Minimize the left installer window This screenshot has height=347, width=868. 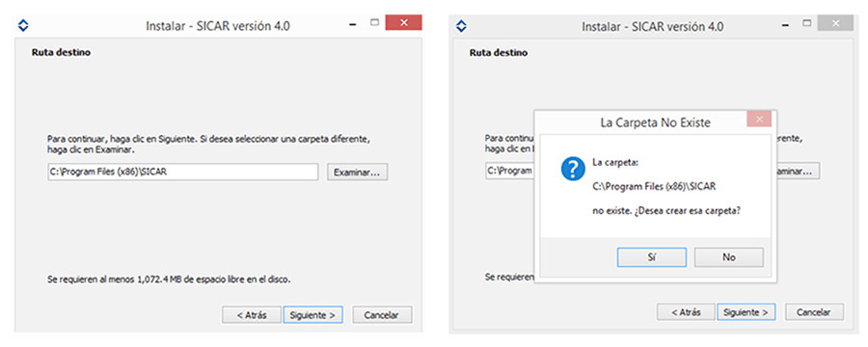[353, 24]
